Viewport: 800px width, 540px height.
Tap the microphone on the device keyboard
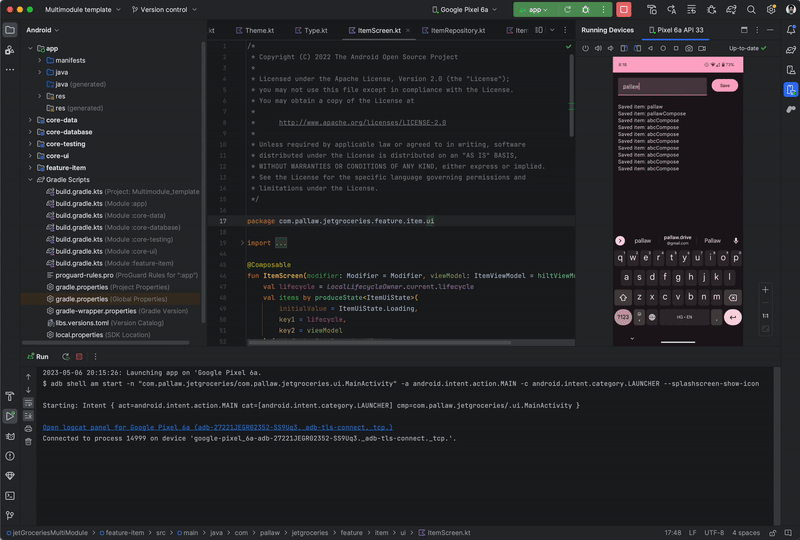(x=736, y=240)
